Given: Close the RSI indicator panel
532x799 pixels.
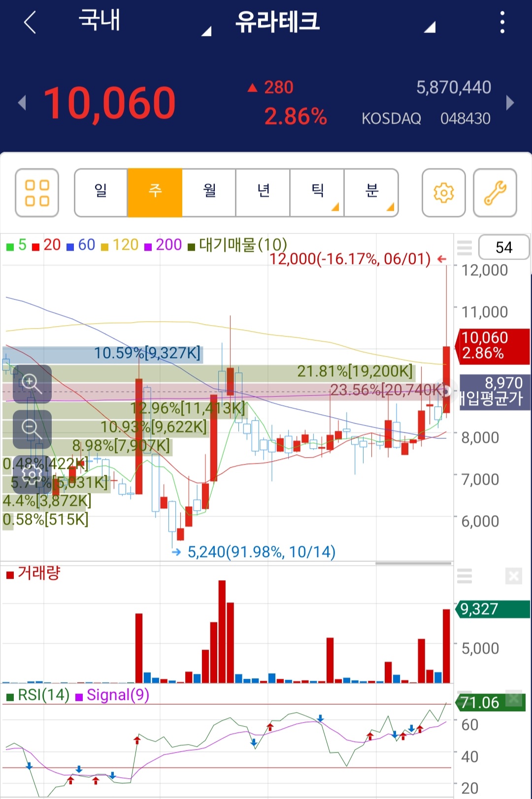Looking at the screenshot, I should point(514,698).
